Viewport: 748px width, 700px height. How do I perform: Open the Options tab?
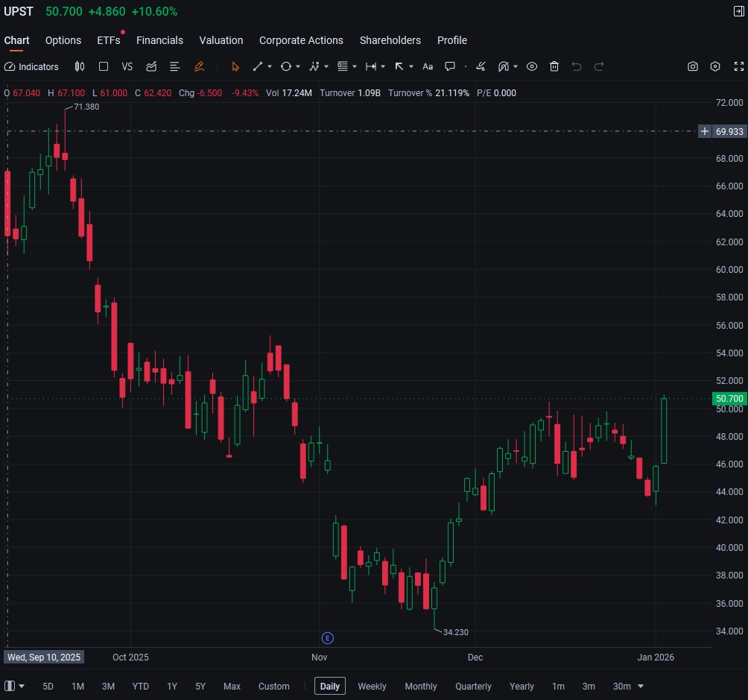pyautogui.click(x=63, y=40)
